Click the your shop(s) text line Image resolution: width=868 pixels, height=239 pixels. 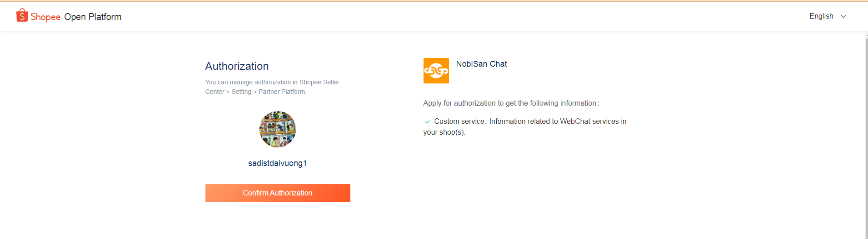click(444, 132)
